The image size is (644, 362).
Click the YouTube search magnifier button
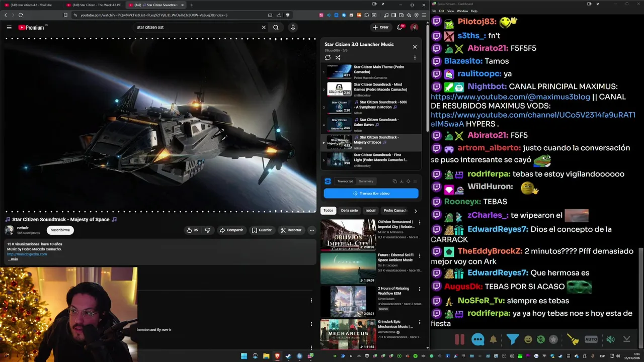[x=276, y=27]
